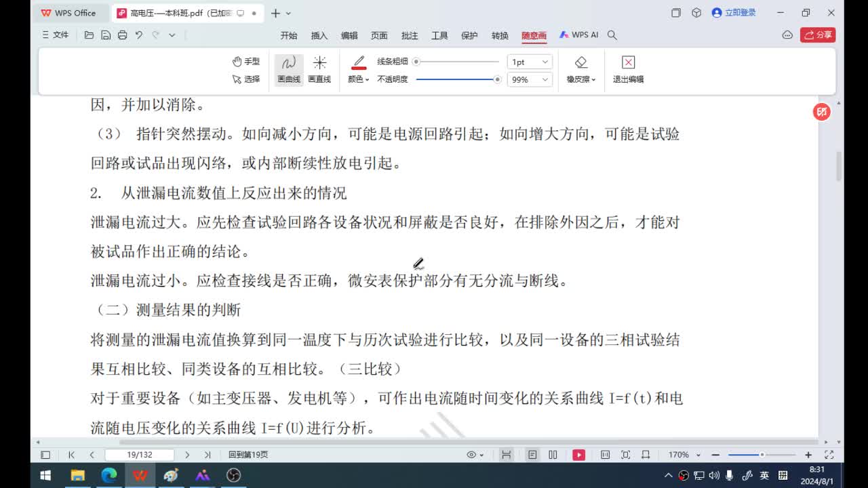Open the 颜色 color dropdown
Viewport: 868px width, 488px height.
(359, 79)
